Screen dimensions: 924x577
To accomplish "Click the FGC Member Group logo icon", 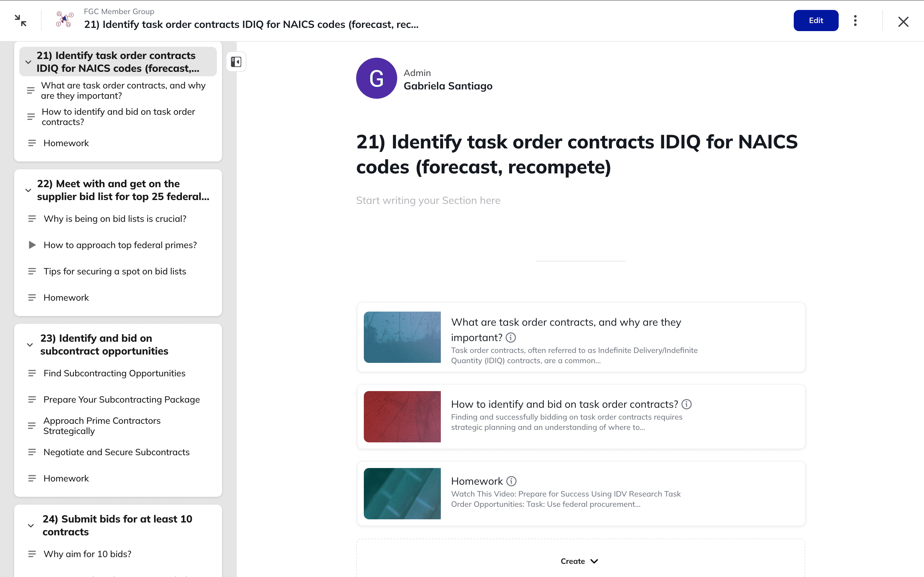I will coord(64,20).
